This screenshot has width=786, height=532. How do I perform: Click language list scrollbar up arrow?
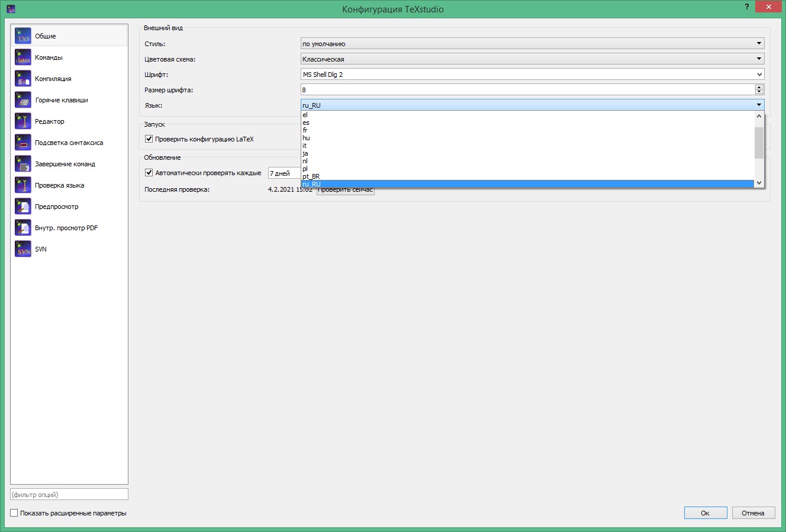coord(759,116)
